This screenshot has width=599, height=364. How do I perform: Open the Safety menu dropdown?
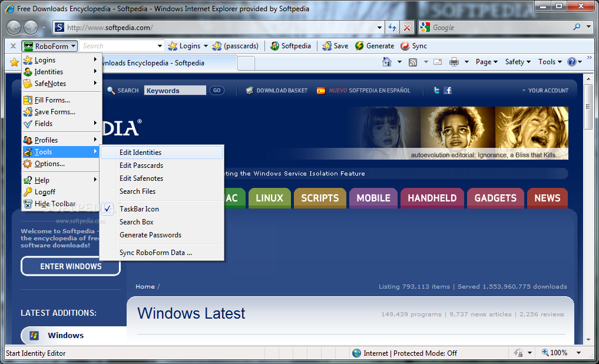[x=518, y=62]
